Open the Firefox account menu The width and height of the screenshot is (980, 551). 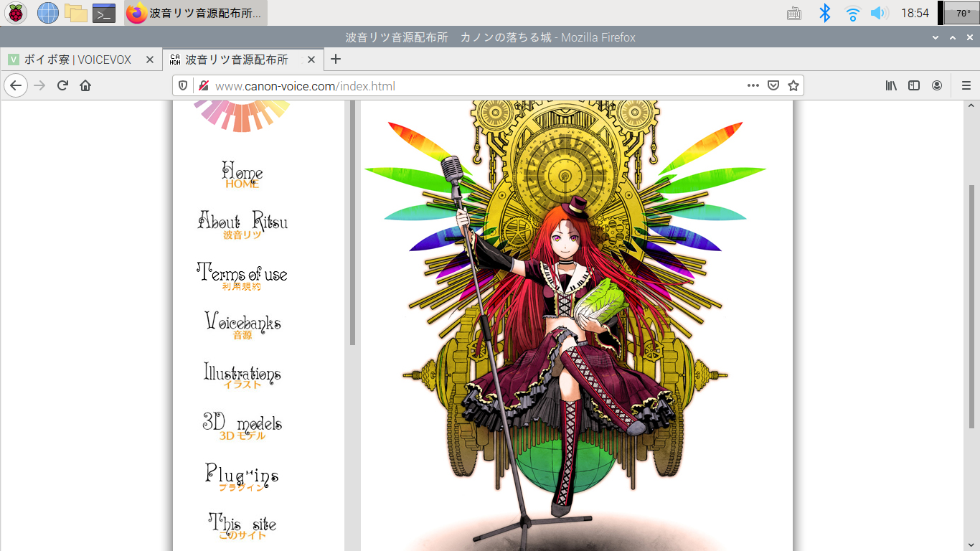coord(937,85)
